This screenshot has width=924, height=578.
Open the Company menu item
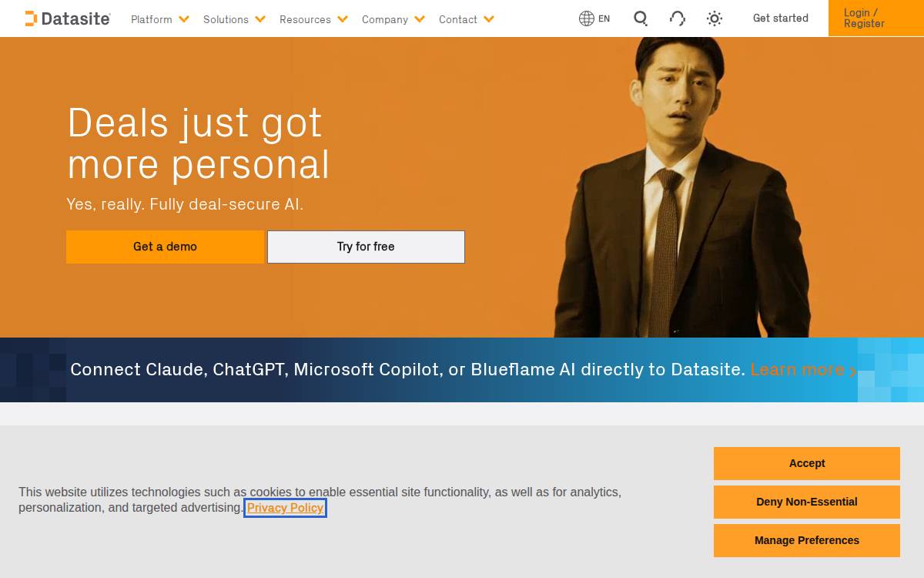coord(385,19)
